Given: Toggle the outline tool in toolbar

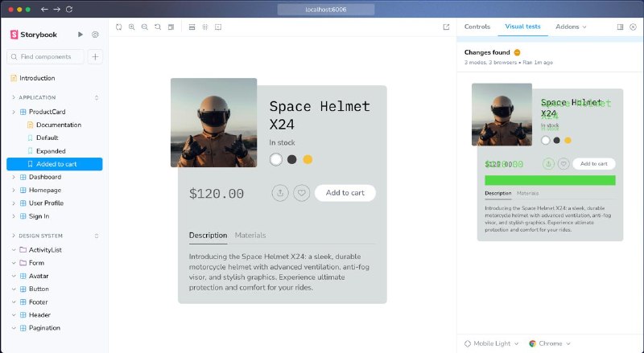Looking at the screenshot, I should pyautogui.click(x=218, y=27).
